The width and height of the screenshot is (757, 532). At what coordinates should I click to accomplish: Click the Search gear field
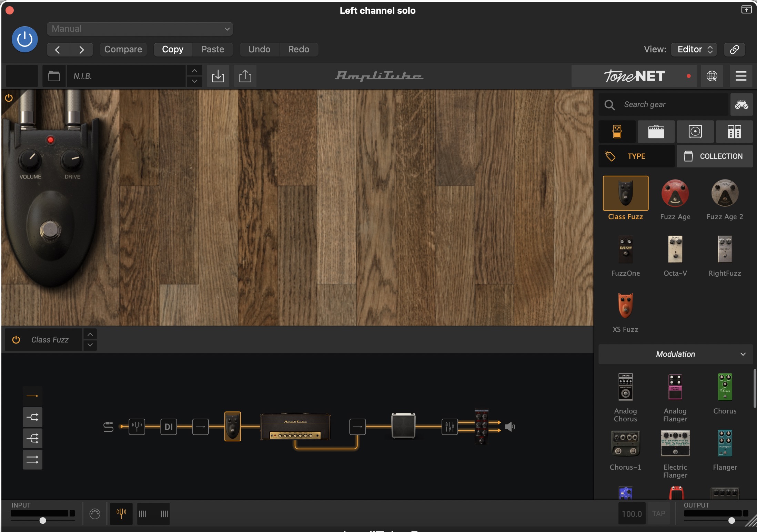click(x=664, y=104)
